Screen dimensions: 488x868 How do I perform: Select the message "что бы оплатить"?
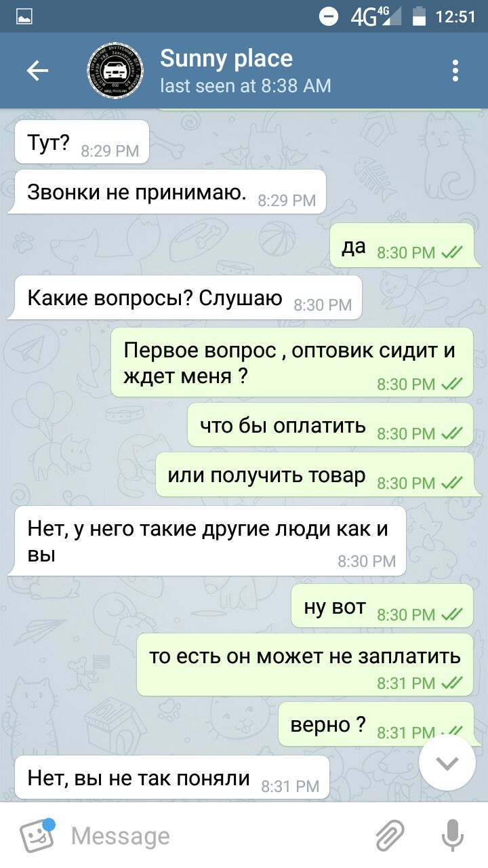[331, 425]
